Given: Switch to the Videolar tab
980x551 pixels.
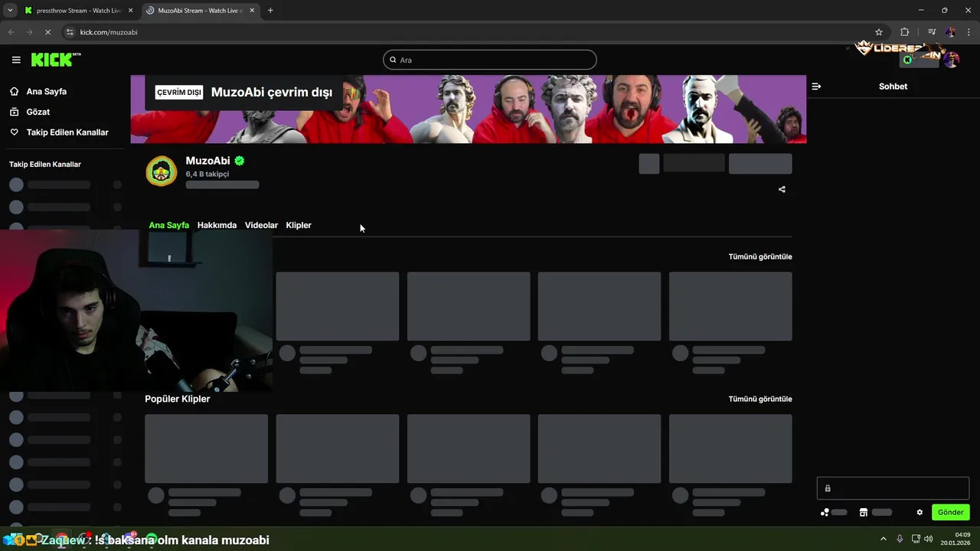Looking at the screenshot, I should (261, 225).
